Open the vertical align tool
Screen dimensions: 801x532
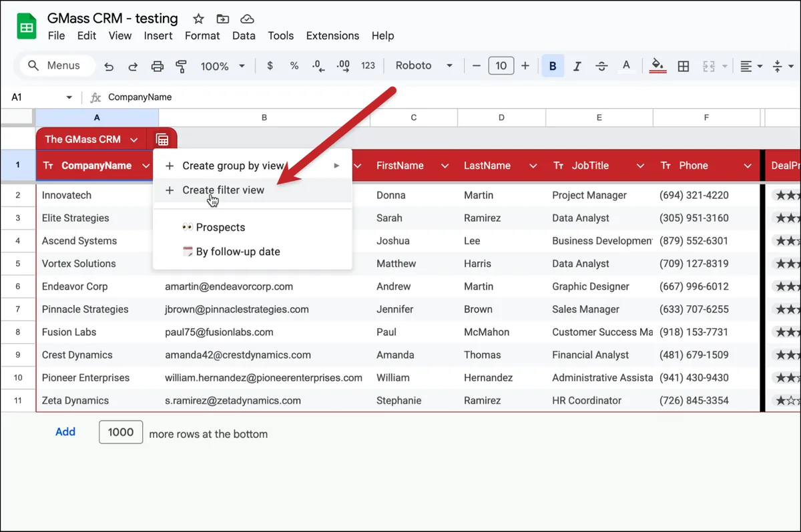pos(777,66)
